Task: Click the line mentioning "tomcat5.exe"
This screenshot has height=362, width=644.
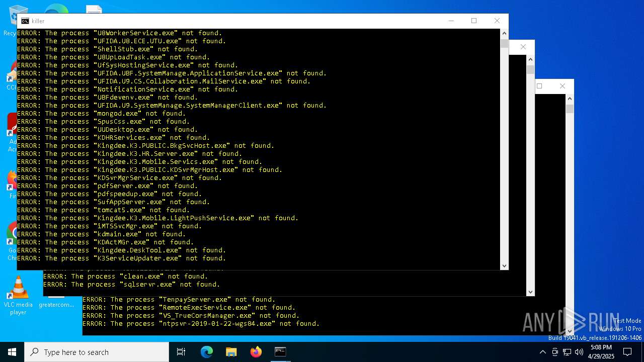Action: tap(104, 210)
